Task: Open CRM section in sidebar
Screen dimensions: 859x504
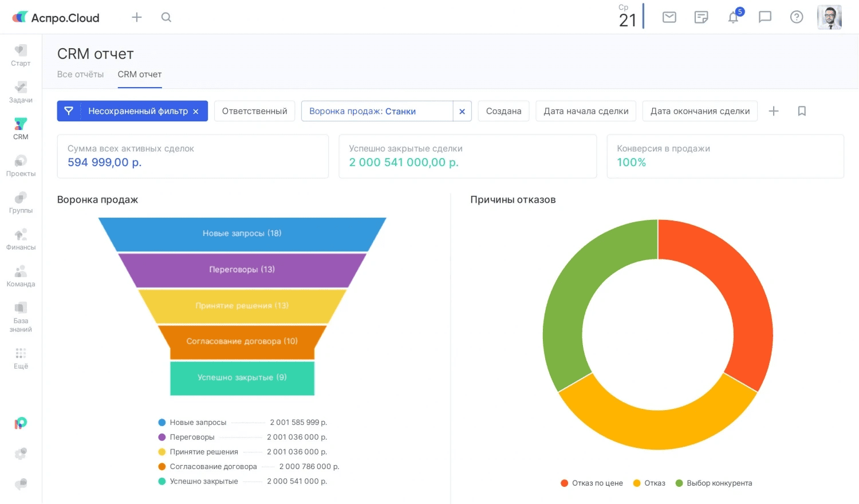Action: point(21,128)
